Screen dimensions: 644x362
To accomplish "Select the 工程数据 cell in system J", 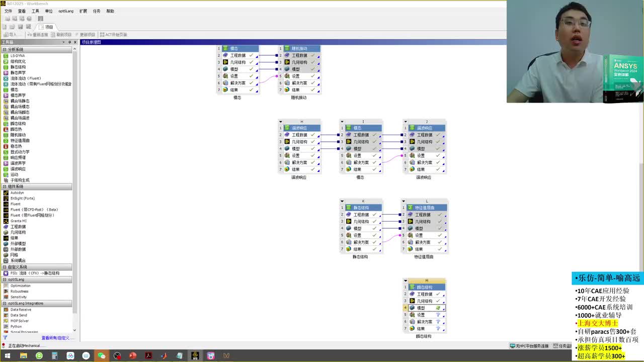I will pyautogui.click(x=427, y=135).
